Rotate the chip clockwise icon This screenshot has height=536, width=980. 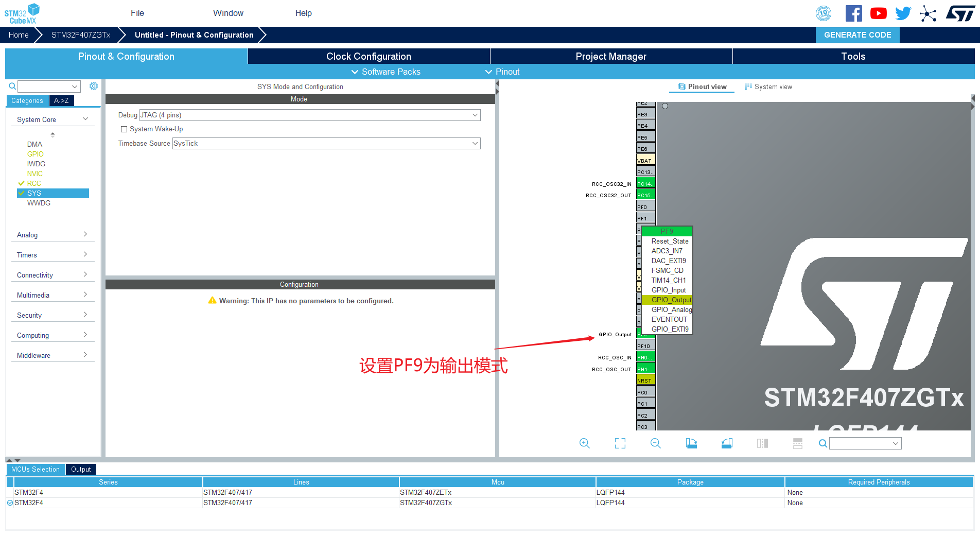tap(691, 443)
